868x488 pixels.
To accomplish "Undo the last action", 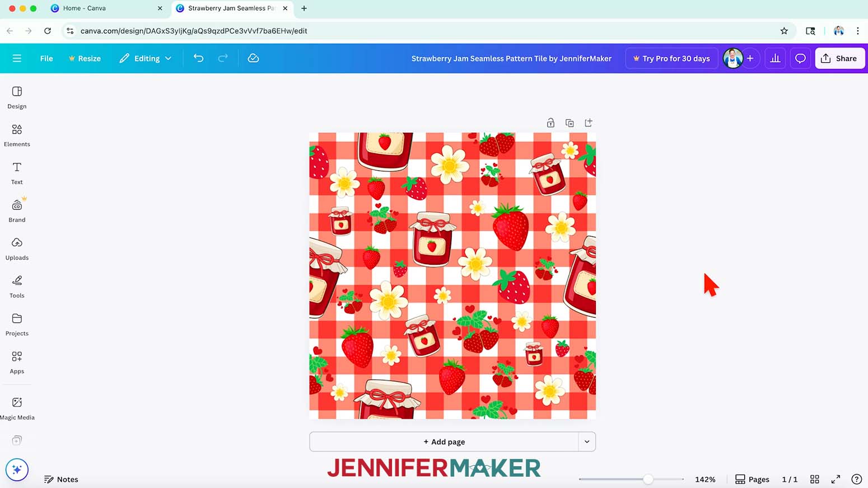I will pos(198,58).
